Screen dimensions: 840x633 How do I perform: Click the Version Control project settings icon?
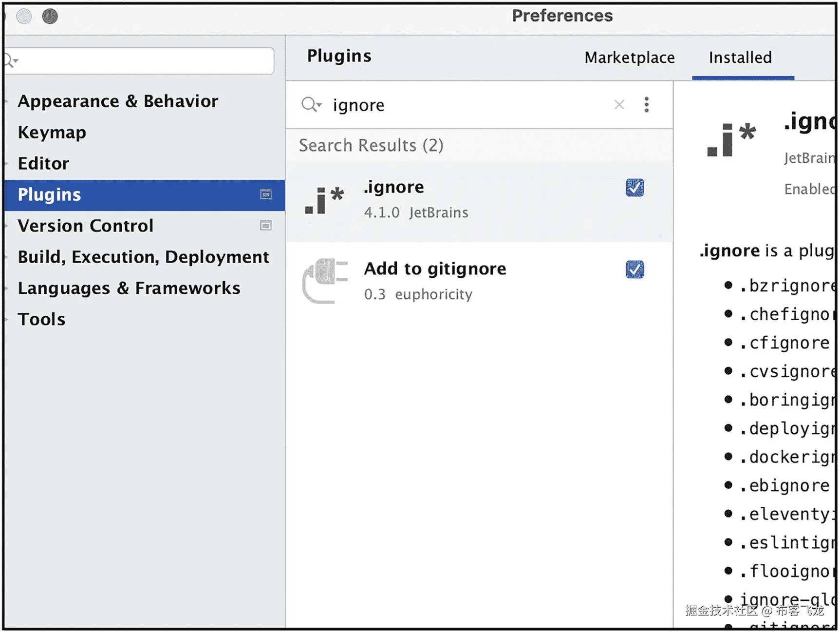[266, 226]
